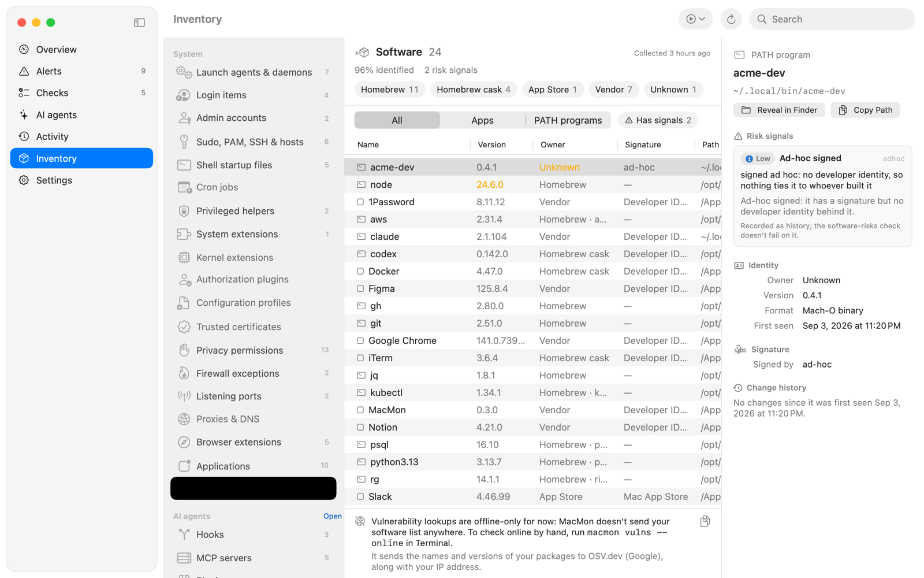
Task: Open Overview in the sidebar
Action: pos(81,50)
